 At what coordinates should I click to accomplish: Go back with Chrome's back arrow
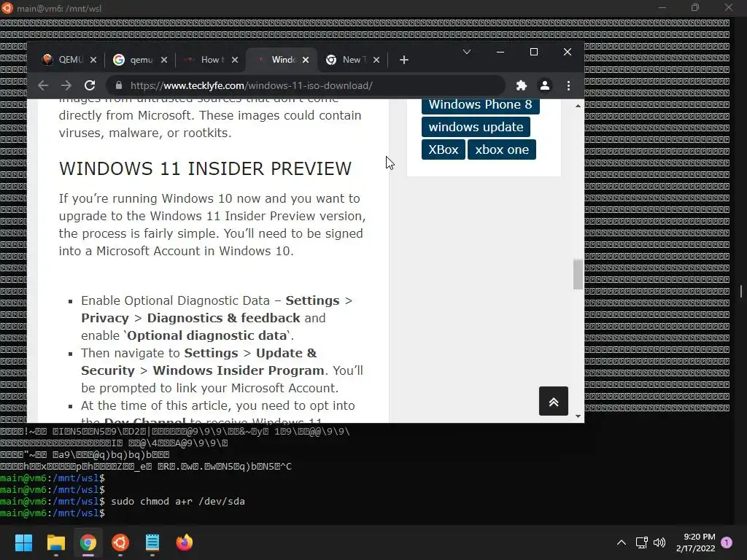(x=43, y=86)
